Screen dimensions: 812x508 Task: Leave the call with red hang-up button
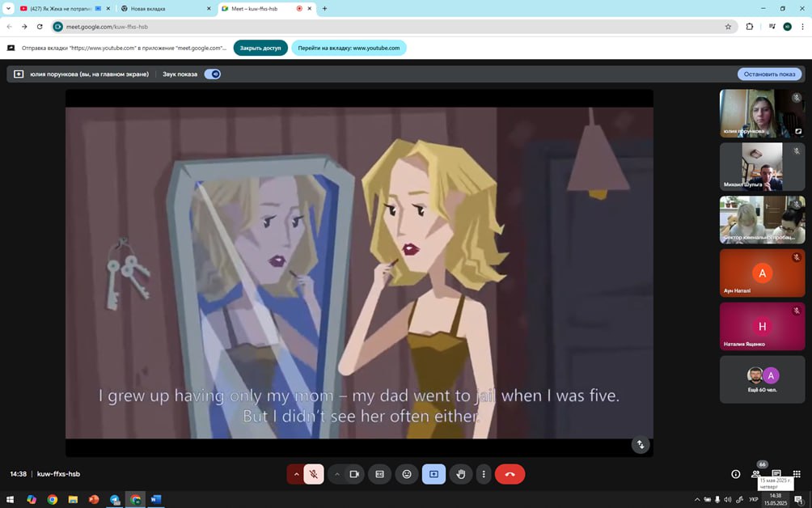tap(510, 474)
